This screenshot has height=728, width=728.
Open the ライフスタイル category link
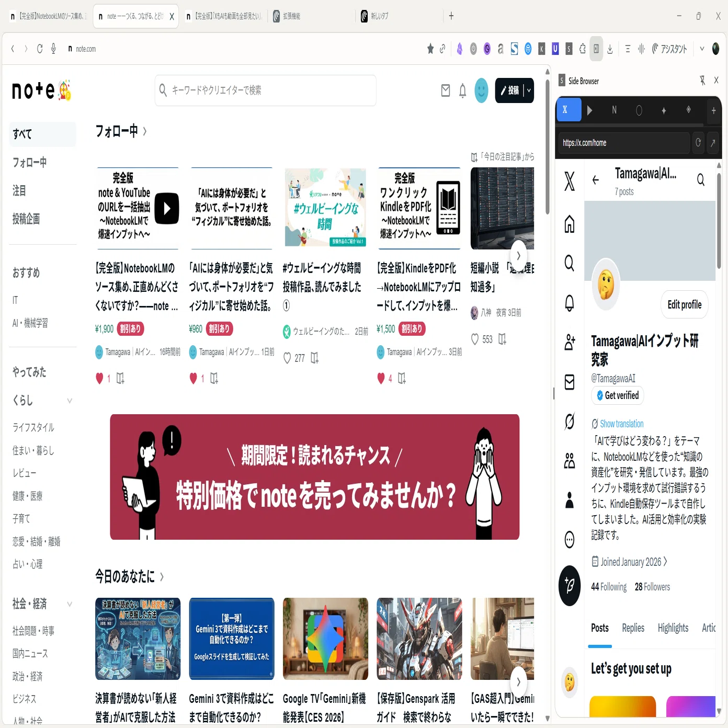tap(33, 428)
